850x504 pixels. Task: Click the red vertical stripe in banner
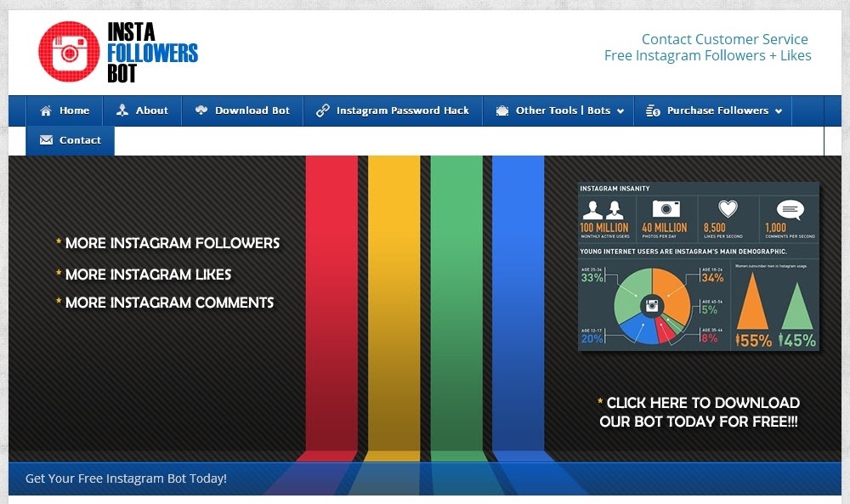(331, 297)
